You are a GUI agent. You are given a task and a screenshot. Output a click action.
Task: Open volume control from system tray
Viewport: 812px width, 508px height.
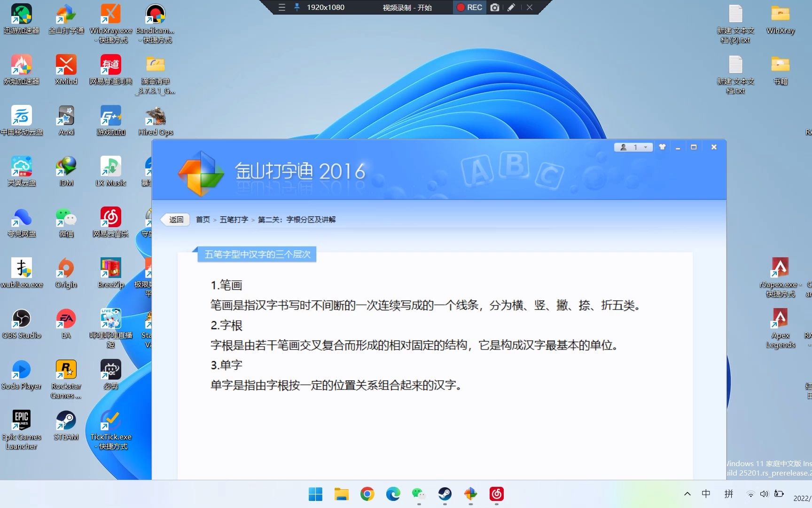[x=764, y=494]
